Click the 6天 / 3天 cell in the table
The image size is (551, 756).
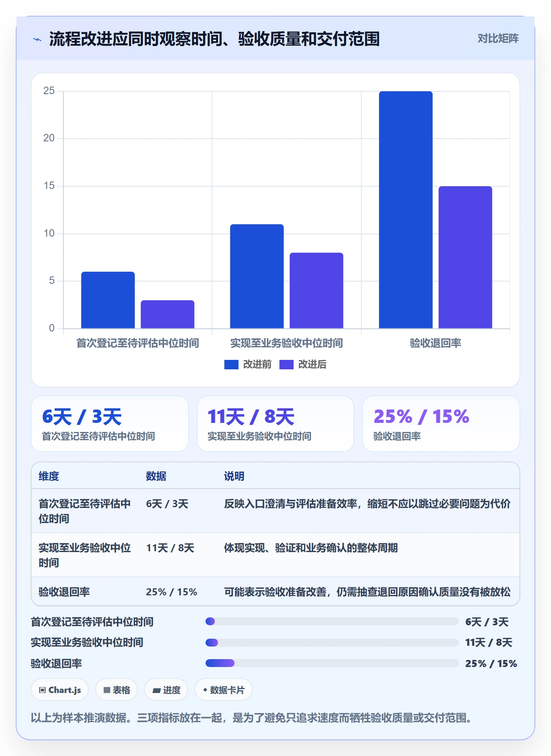tap(167, 504)
